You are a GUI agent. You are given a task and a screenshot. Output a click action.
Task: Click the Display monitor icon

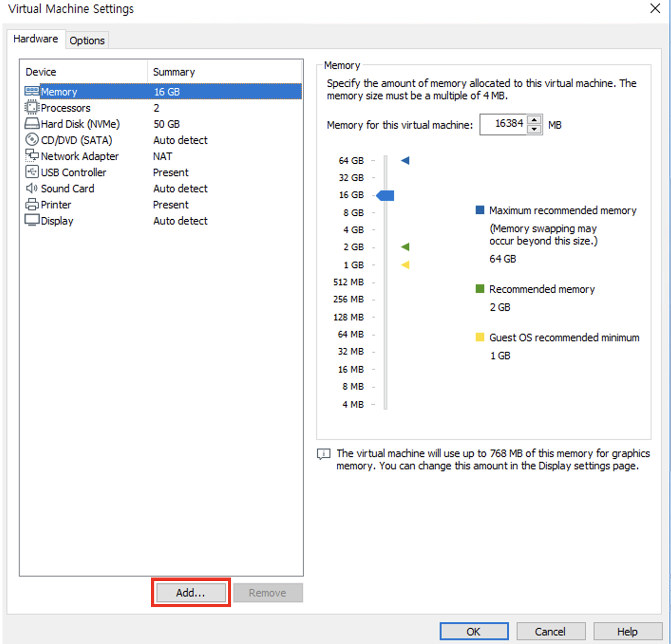32,220
